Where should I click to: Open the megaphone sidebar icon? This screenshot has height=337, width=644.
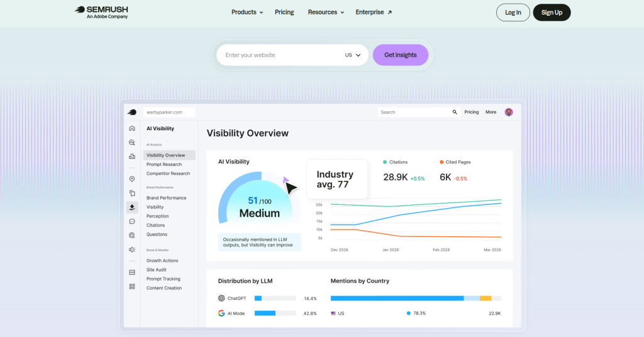coord(132,250)
